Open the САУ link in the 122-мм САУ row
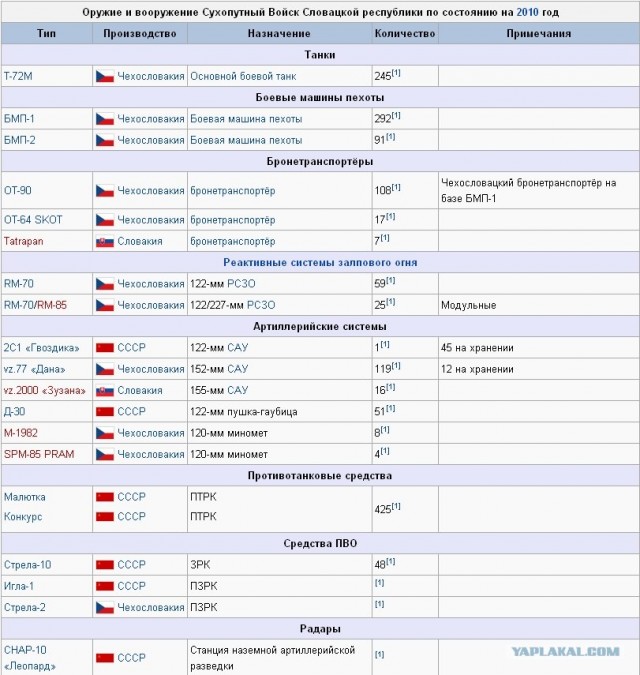 pos(238,348)
